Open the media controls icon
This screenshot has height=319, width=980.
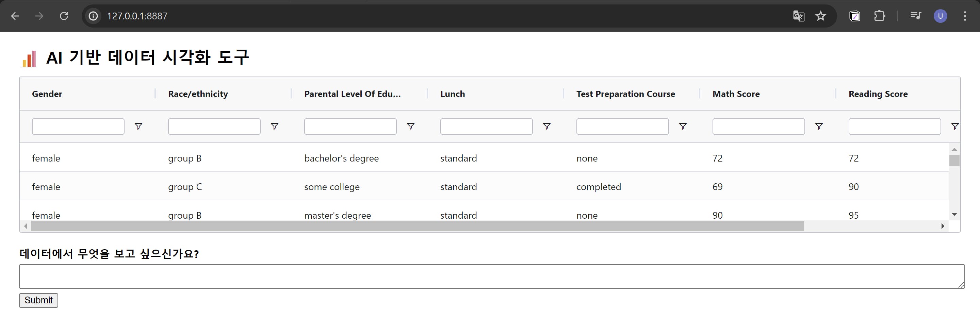(916, 16)
